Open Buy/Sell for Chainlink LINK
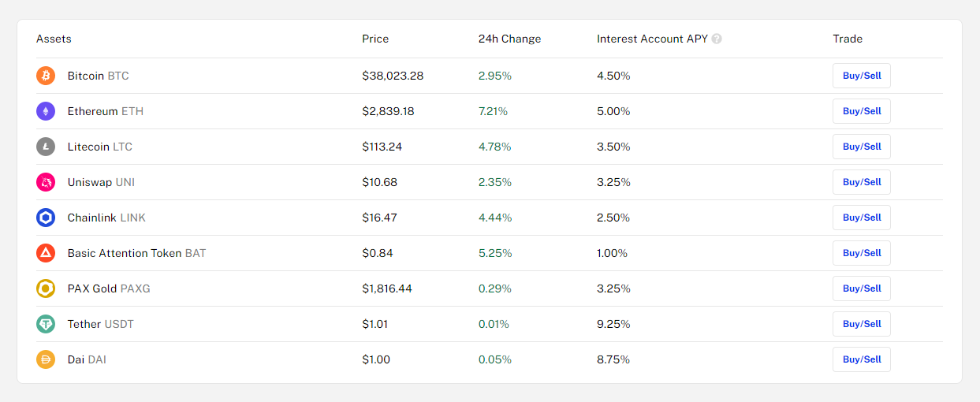Image resolution: width=980 pixels, height=402 pixels. (x=862, y=218)
